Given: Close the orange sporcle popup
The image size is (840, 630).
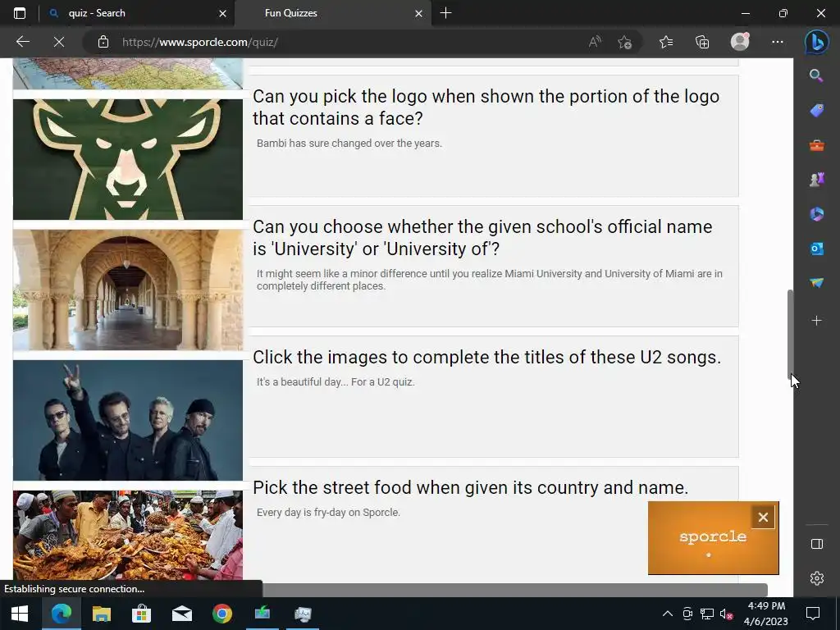Looking at the screenshot, I should [763, 517].
